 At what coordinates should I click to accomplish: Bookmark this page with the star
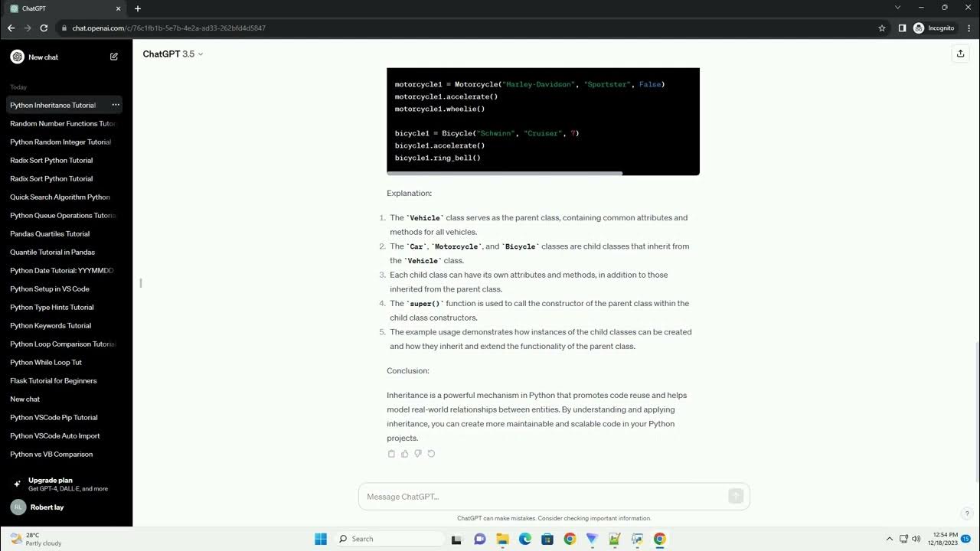pos(882,28)
